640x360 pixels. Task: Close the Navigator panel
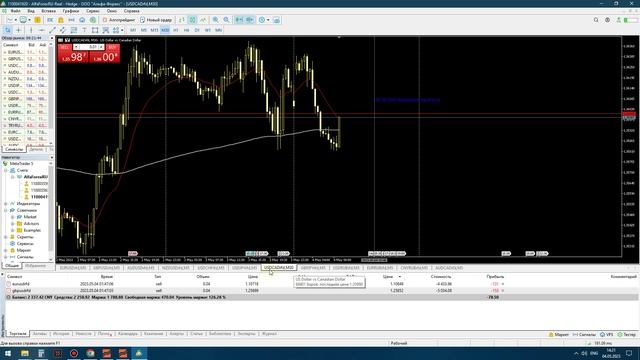51,158
